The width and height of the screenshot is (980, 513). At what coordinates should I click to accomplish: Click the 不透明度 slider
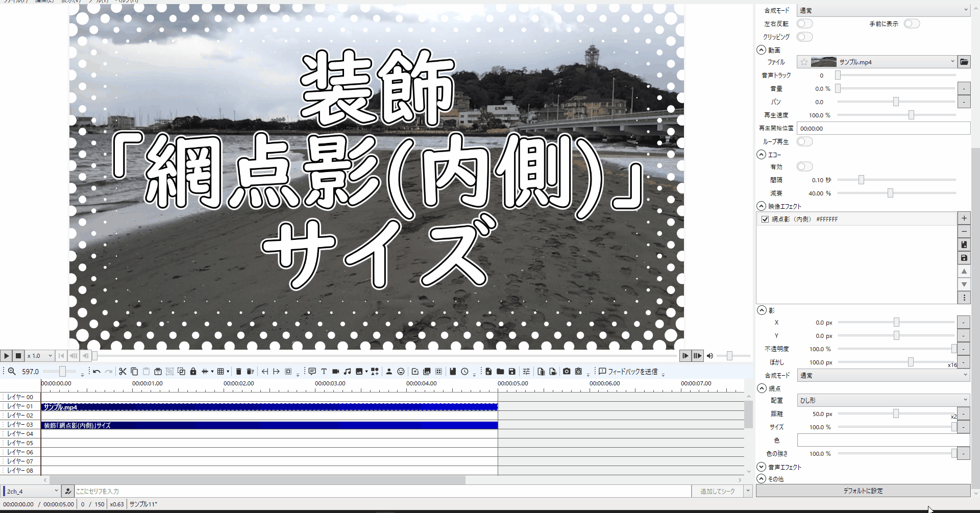coord(897,349)
